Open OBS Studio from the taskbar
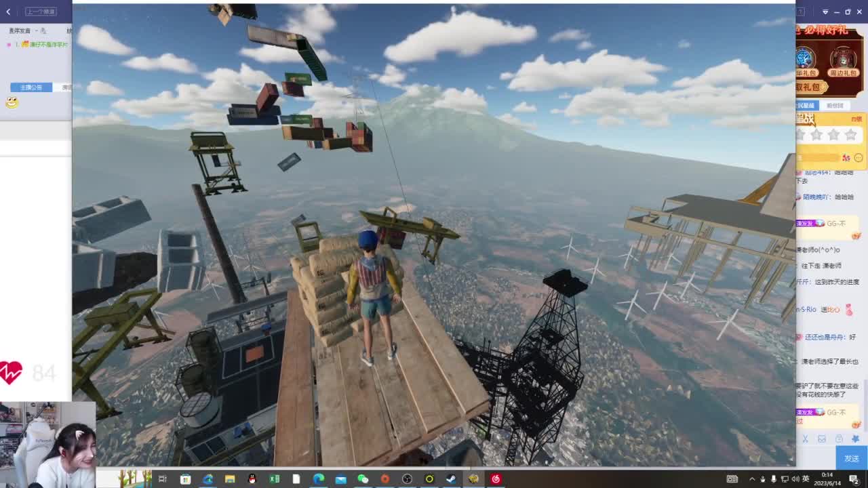868x488 pixels. [x=407, y=479]
